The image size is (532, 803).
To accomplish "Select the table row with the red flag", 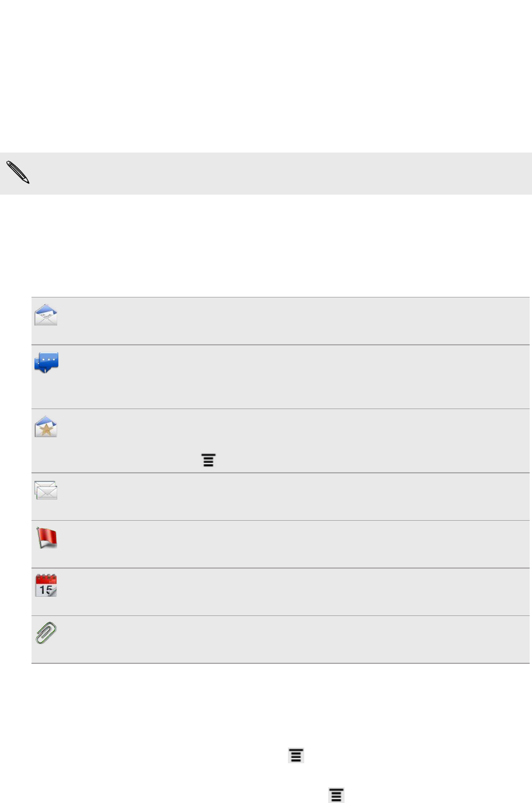I will [x=280, y=544].
